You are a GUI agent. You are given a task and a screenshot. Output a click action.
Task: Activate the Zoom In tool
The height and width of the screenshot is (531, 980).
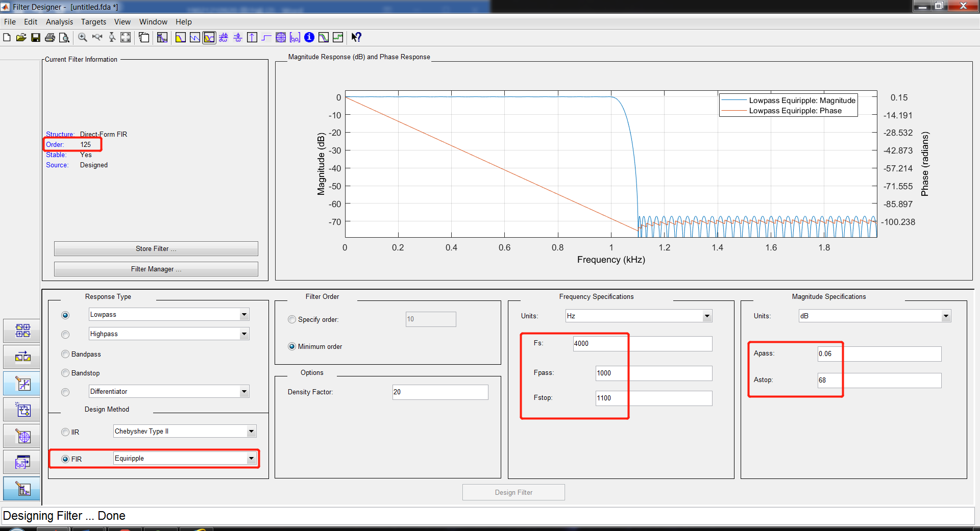83,37
